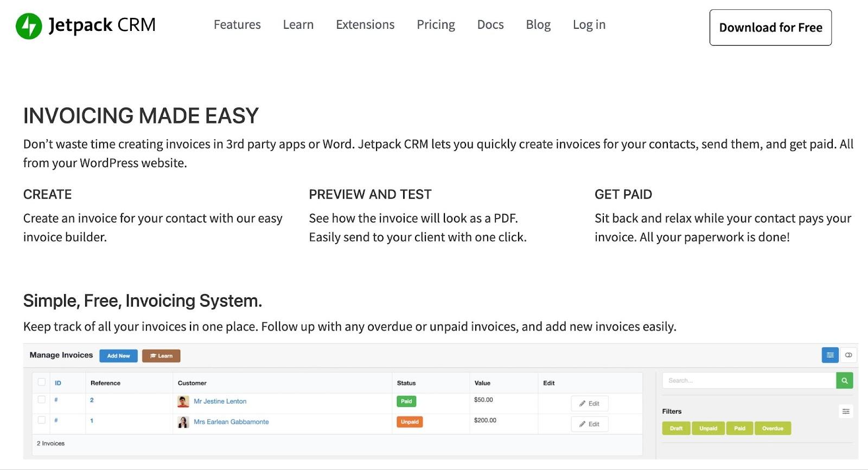Click the Manage Invoices title
This screenshot has height=470, width=868.
click(61, 355)
